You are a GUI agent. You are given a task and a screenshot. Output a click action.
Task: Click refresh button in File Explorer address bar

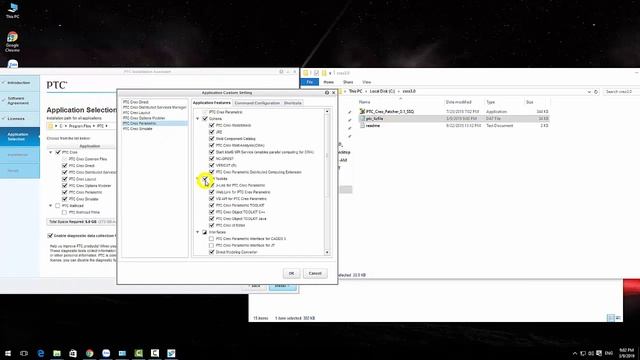596,92
